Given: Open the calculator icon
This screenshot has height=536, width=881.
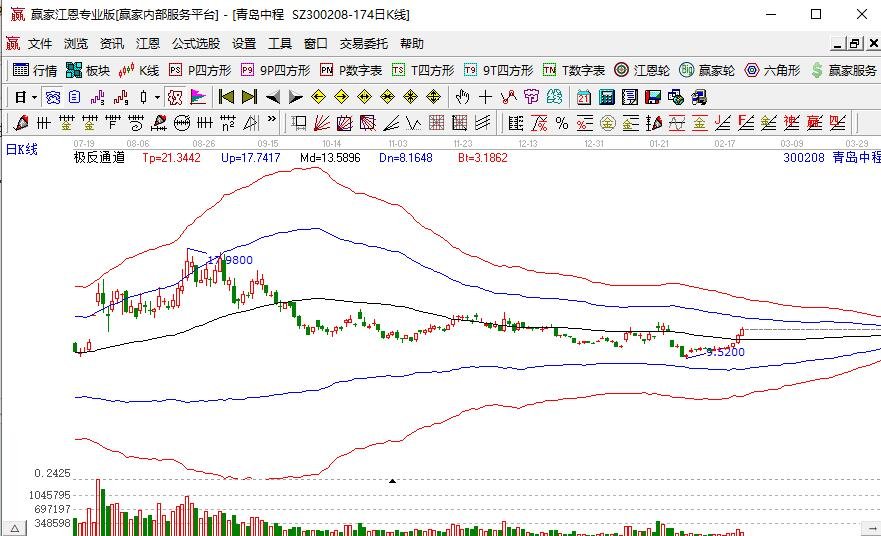Looking at the screenshot, I should (607, 98).
